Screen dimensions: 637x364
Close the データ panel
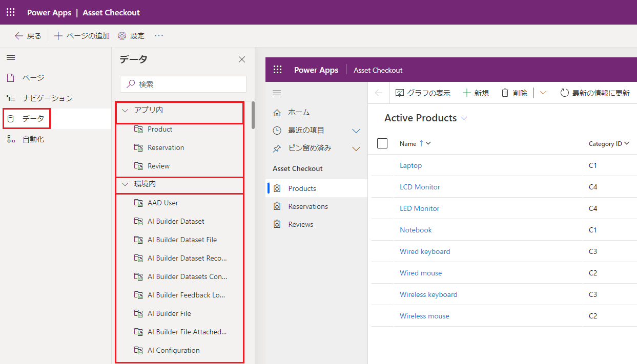click(x=242, y=59)
